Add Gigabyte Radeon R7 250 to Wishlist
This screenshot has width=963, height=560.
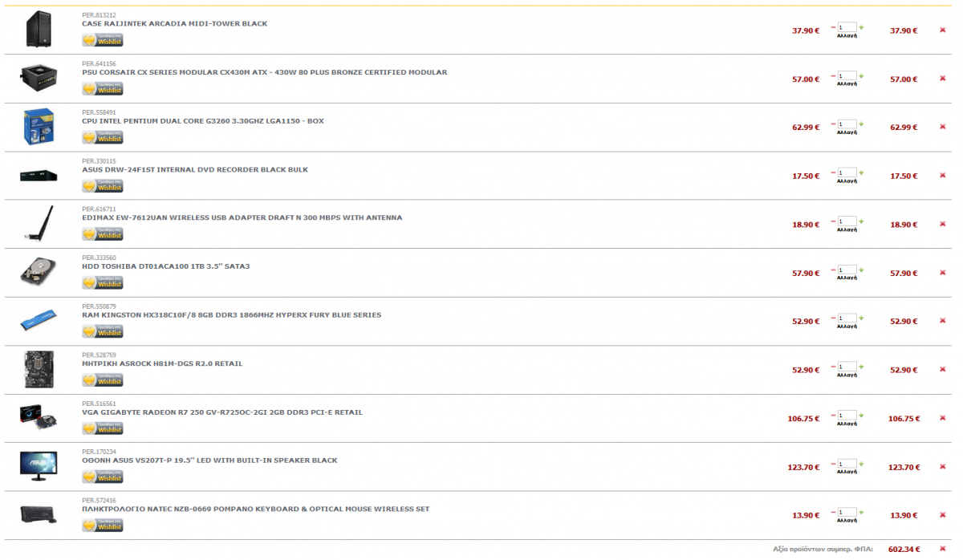pos(103,428)
